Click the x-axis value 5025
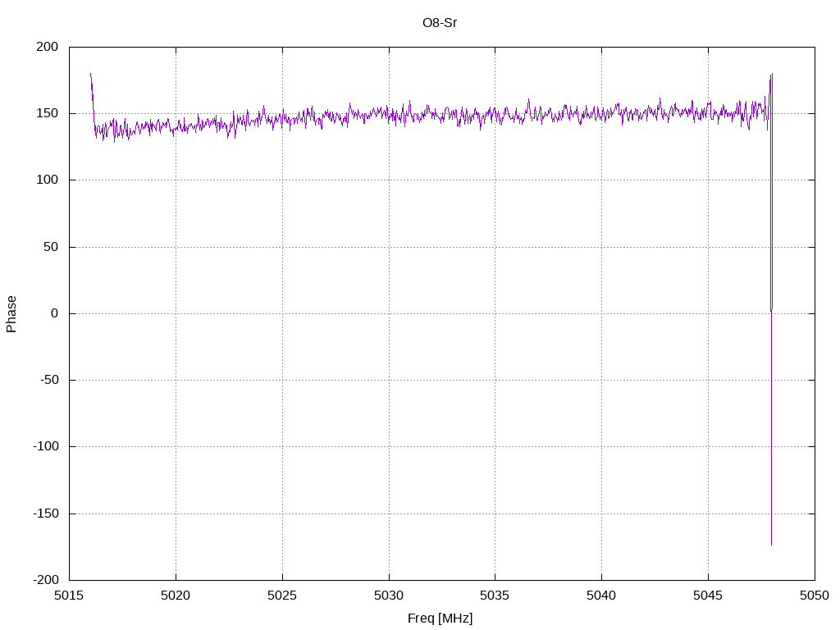Viewport: 840px width, 630px height. 282,596
